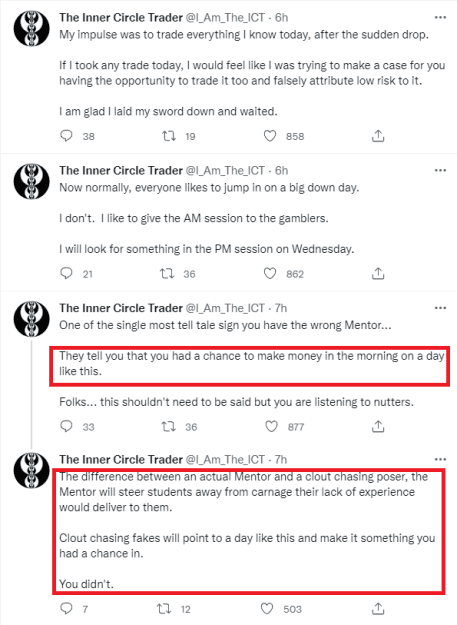Screen dimensions: 457x625
Task: Reply to the tweet with 38 comments
Action: [x=66, y=136]
